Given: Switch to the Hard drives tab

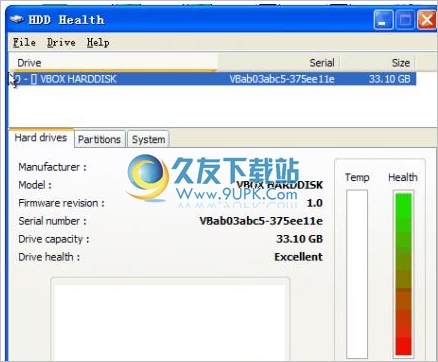Looking at the screenshot, I should 41,138.
